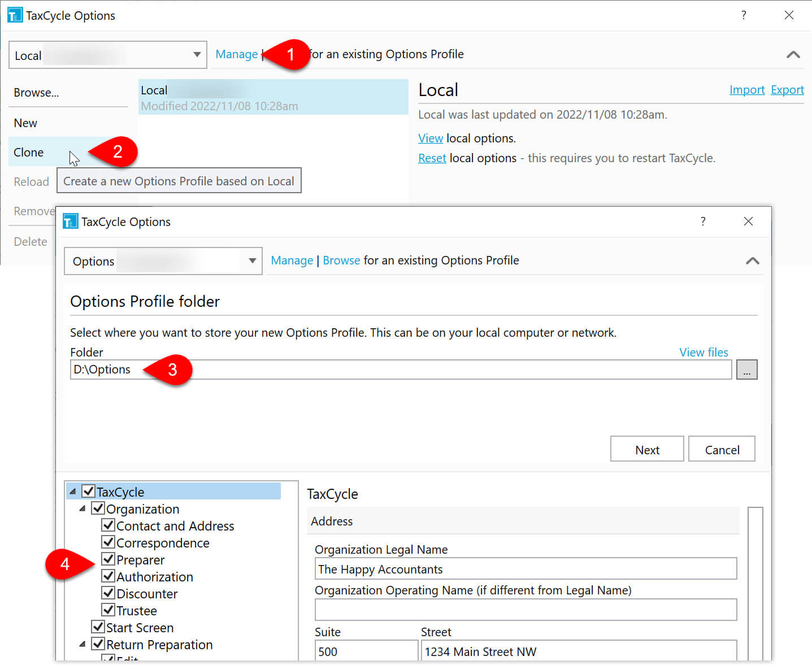The width and height of the screenshot is (812, 665).
Task: Open help in the front TaxCycle Options window
Action: click(x=703, y=221)
